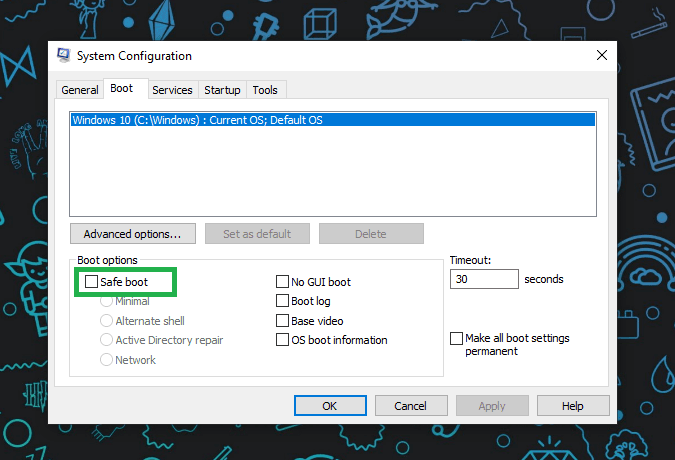Close the System Configuration window
The image size is (675, 460).
tap(602, 55)
